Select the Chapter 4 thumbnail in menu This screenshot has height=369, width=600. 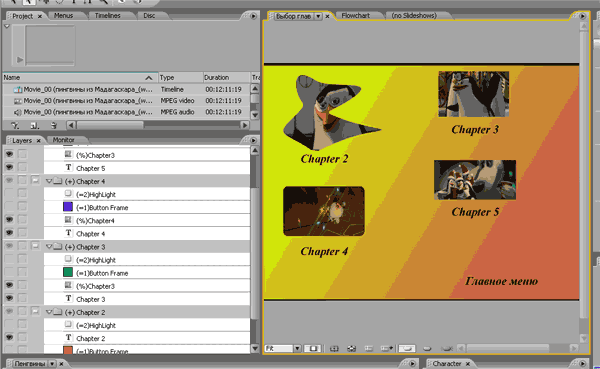click(324, 211)
